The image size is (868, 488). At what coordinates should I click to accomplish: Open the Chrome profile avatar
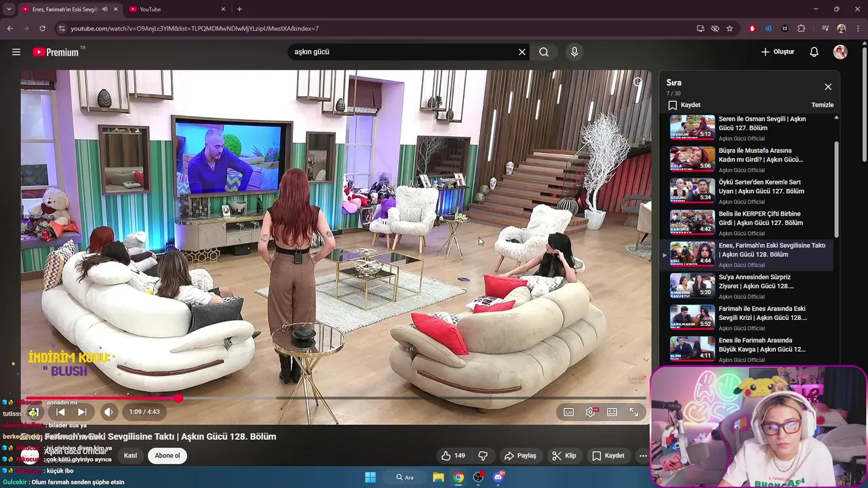[842, 28]
